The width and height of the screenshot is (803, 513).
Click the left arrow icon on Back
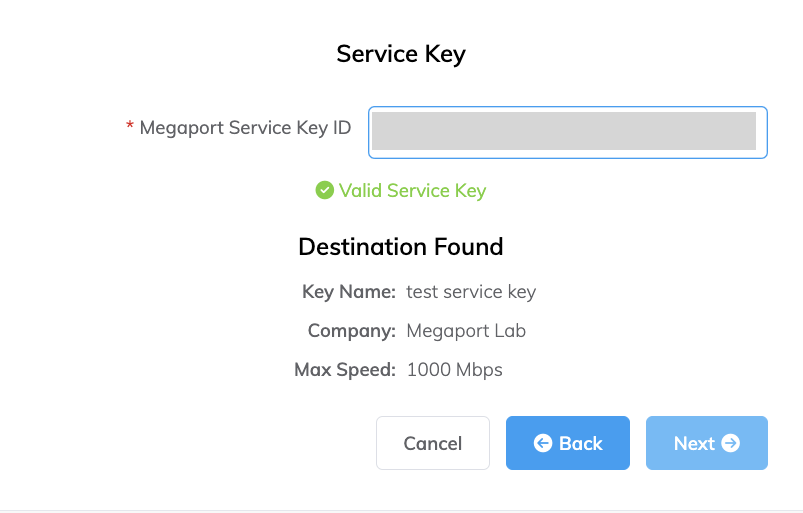[x=543, y=443]
